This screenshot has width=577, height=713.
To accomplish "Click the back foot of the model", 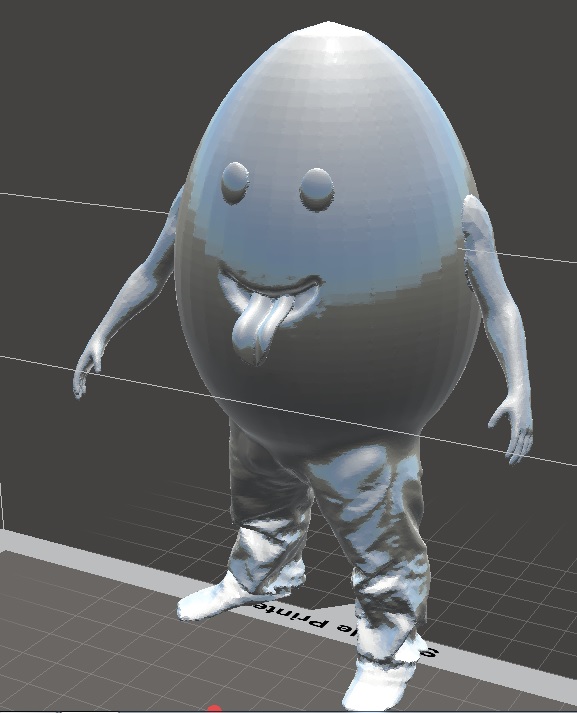I will pos(212,598).
